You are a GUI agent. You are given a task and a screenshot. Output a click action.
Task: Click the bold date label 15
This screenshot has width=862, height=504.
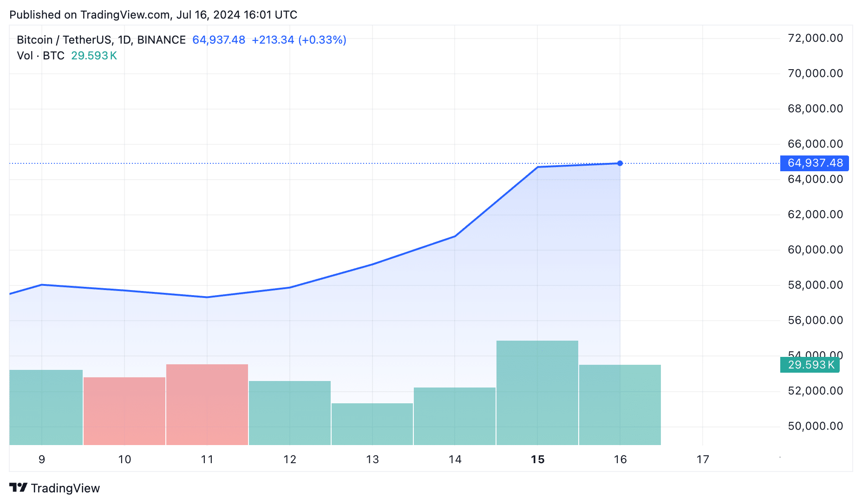click(538, 459)
